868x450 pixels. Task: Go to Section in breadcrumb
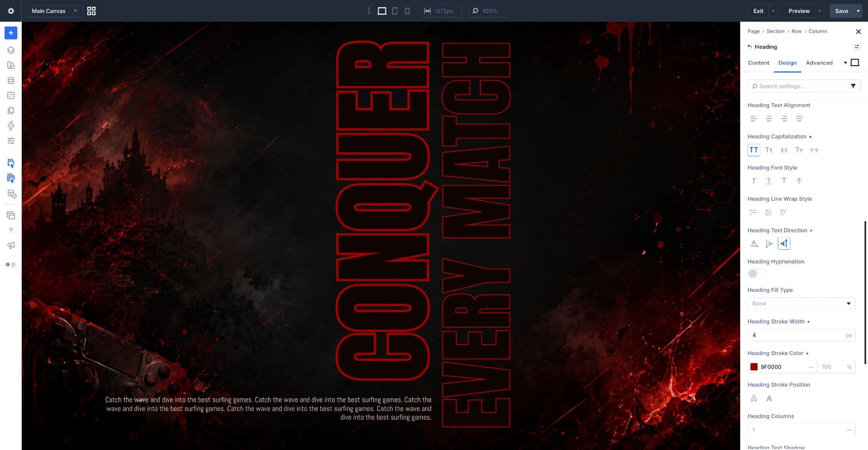[775, 31]
